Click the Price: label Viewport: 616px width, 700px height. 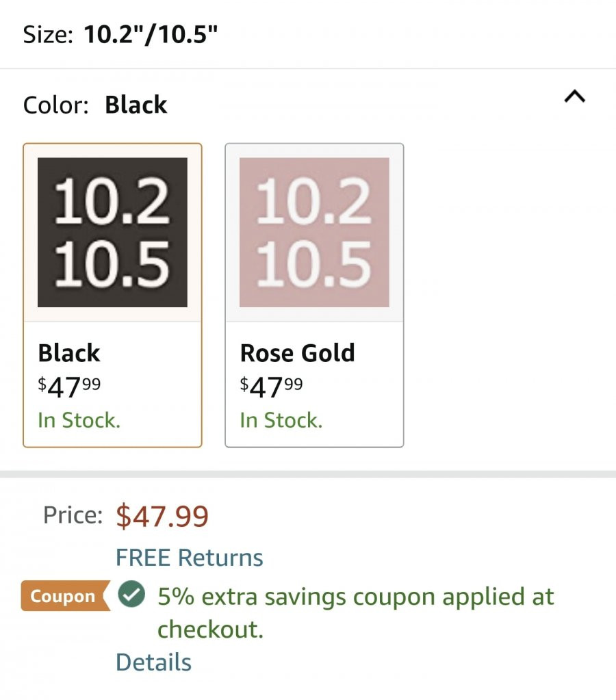click(x=73, y=515)
